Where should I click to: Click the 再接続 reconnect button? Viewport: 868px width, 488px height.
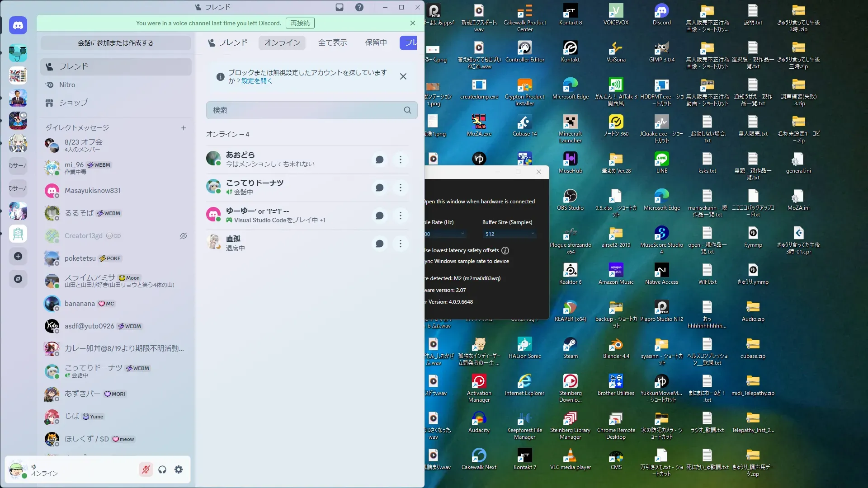(x=300, y=23)
